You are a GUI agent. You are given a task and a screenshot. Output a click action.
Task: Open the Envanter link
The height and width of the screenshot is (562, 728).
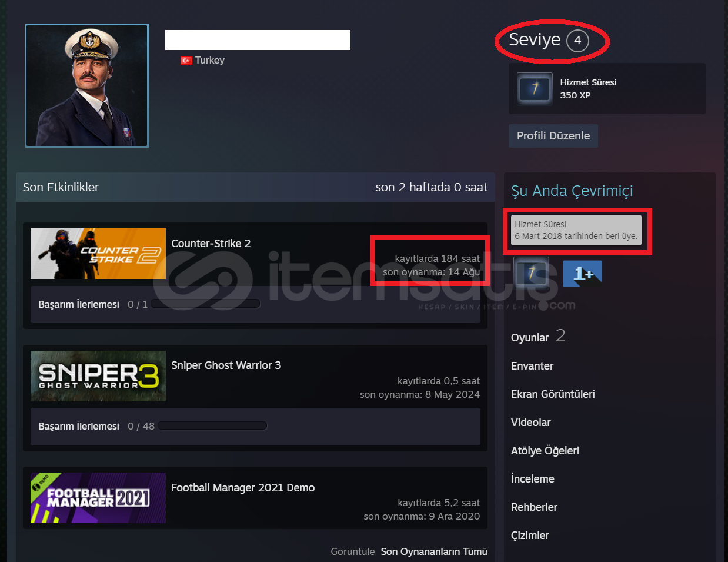click(532, 366)
